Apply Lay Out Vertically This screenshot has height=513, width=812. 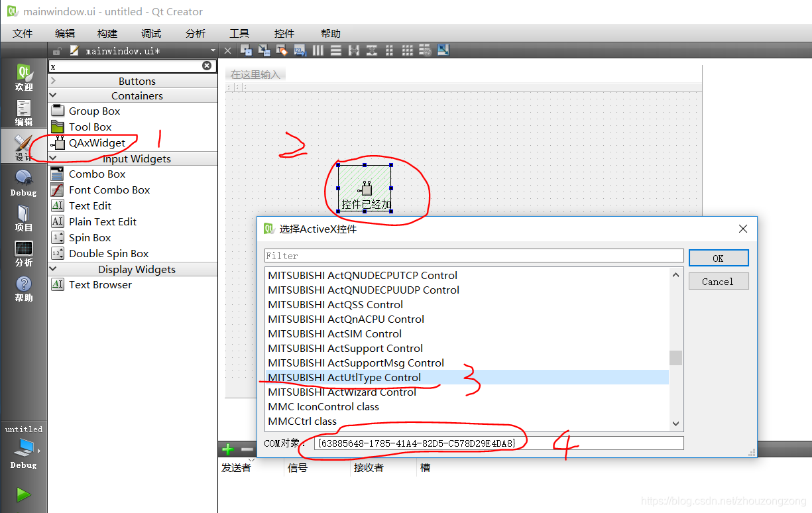pos(336,50)
